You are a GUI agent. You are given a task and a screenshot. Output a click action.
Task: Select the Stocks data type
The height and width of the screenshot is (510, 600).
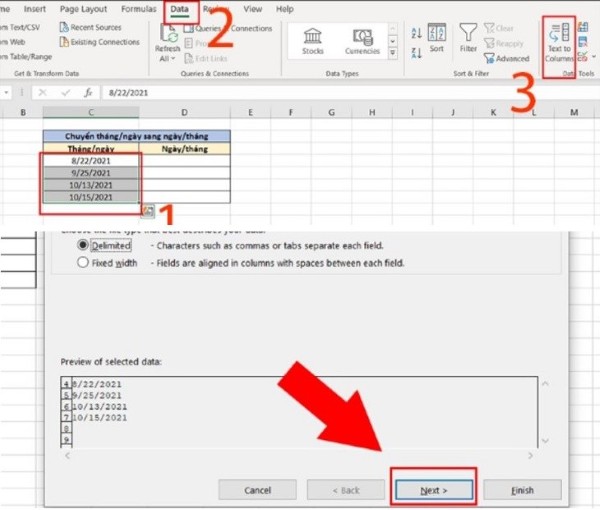click(312, 40)
